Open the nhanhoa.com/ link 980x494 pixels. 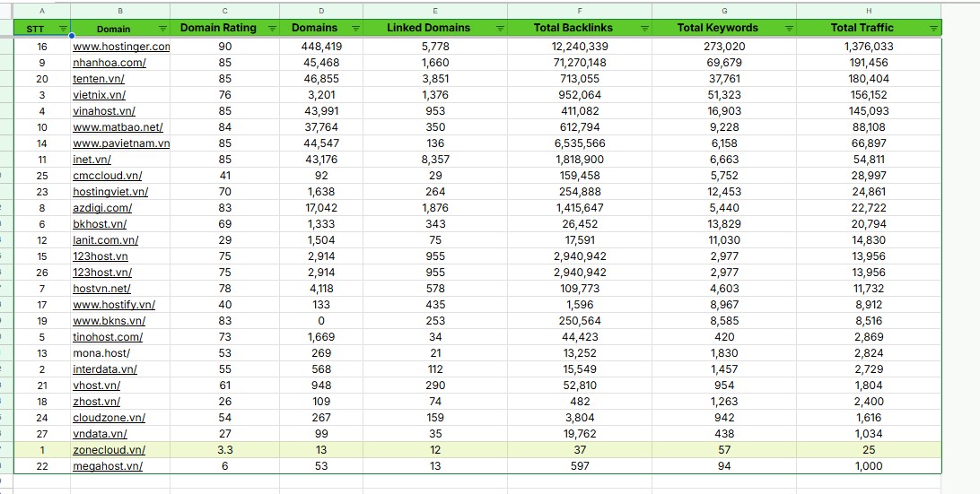(x=109, y=63)
